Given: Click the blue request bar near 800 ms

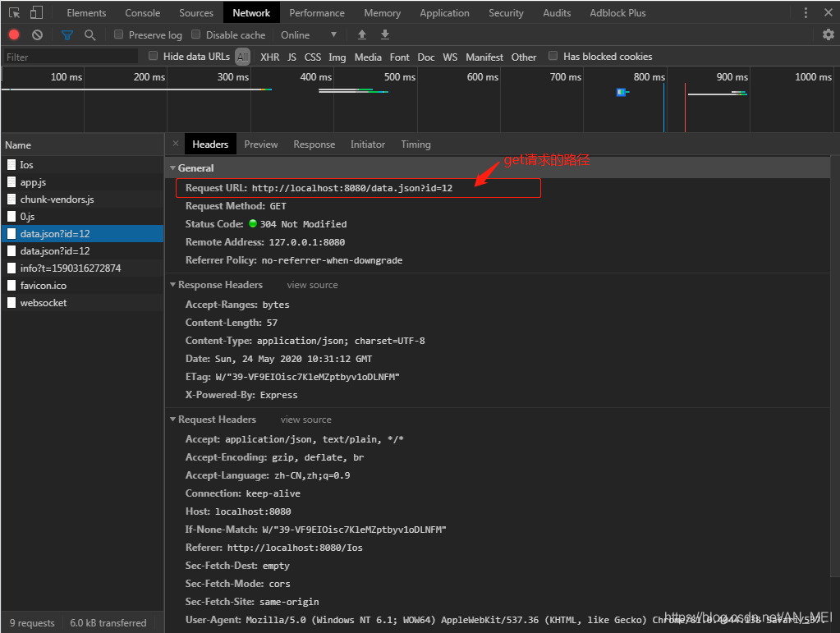Looking at the screenshot, I should pos(621,92).
